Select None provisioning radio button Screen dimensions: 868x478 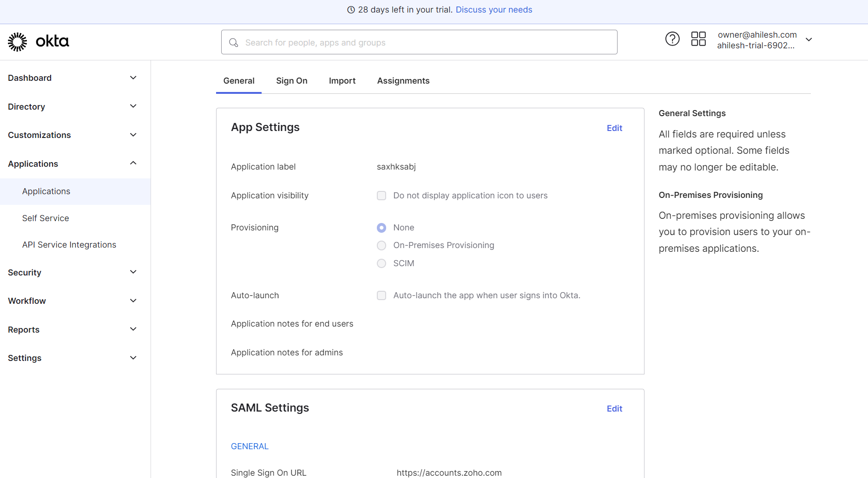click(x=381, y=228)
